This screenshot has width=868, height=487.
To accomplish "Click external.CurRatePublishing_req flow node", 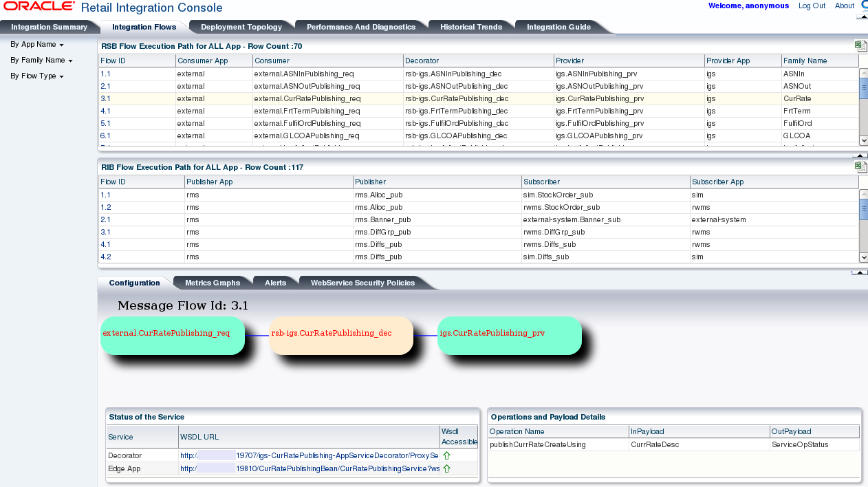I will [172, 335].
